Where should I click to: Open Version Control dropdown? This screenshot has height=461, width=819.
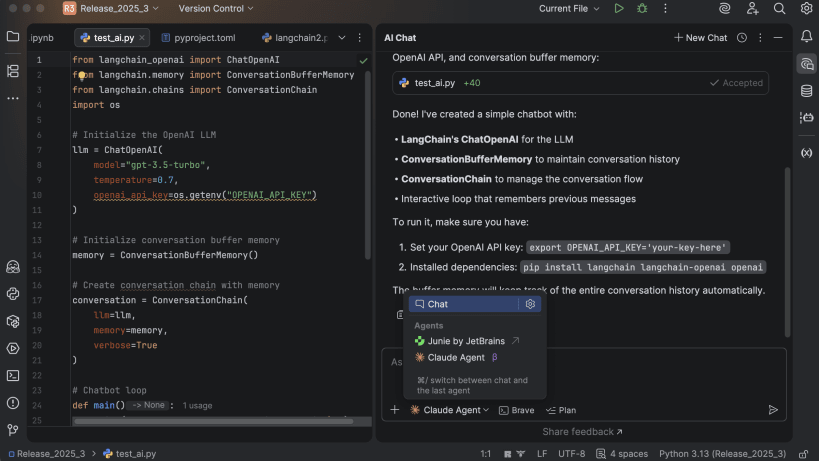pos(216,8)
